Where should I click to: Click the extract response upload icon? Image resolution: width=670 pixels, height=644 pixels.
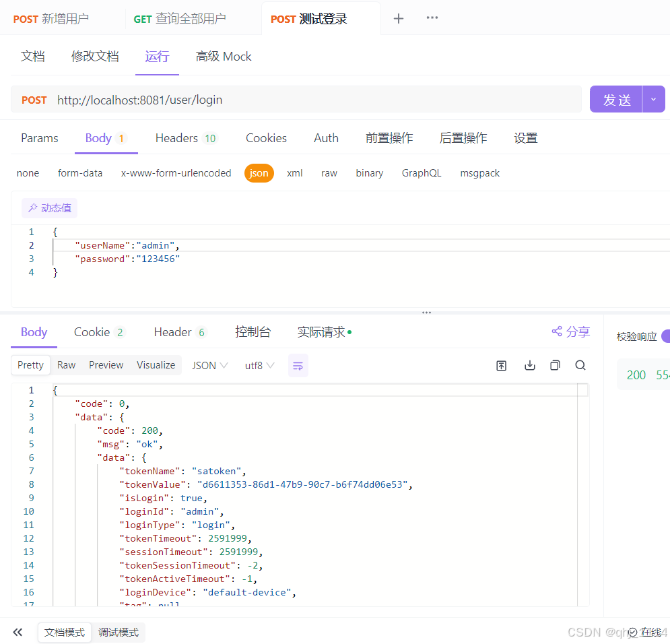(x=501, y=365)
